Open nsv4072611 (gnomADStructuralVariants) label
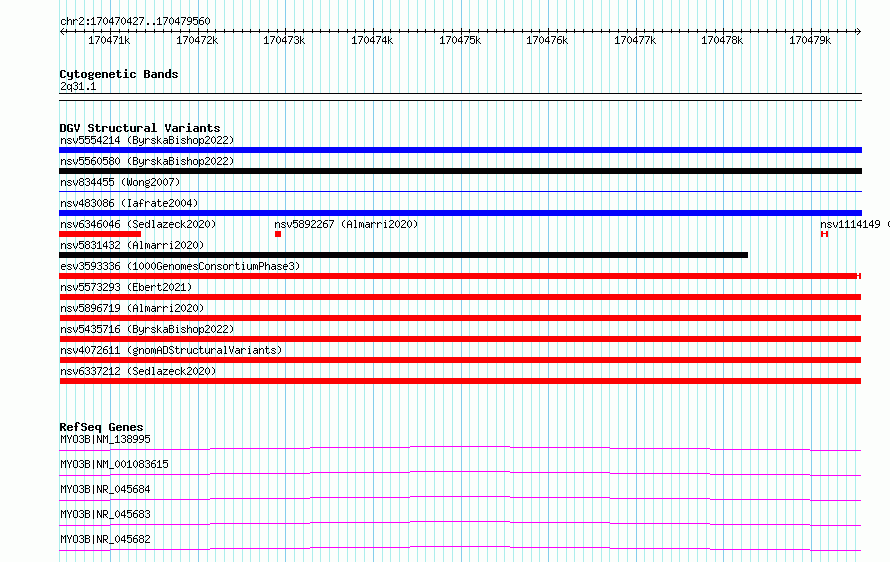 coord(171,350)
